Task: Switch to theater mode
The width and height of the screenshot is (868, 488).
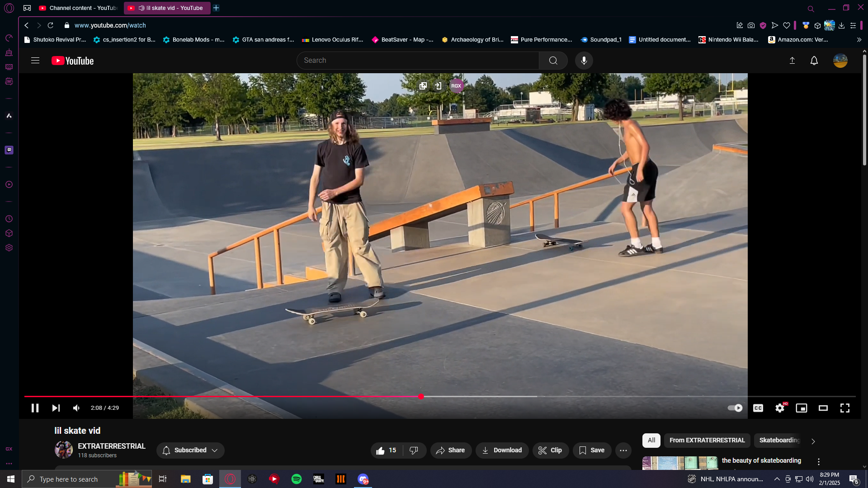Action: [823, 408]
